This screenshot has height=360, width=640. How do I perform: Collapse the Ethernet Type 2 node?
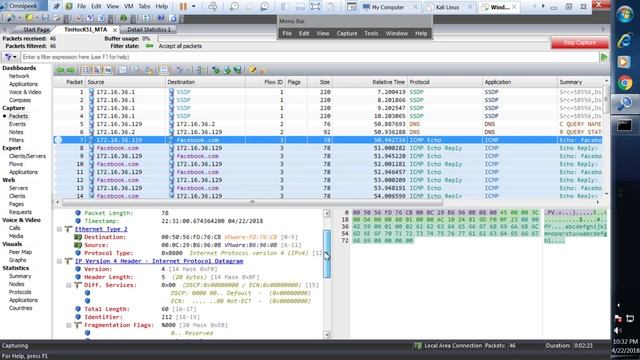click(59, 229)
